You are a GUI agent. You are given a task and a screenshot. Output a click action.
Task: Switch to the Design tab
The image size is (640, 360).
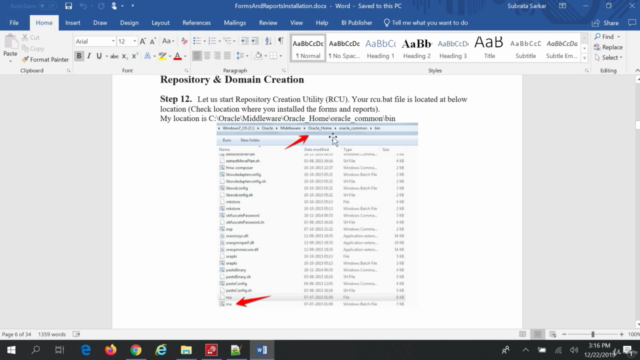point(129,23)
